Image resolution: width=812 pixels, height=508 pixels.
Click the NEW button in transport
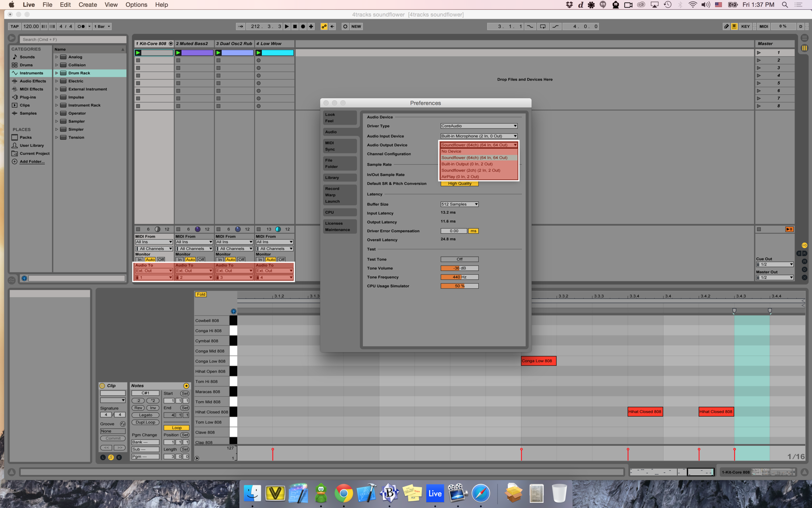pos(356,26)
